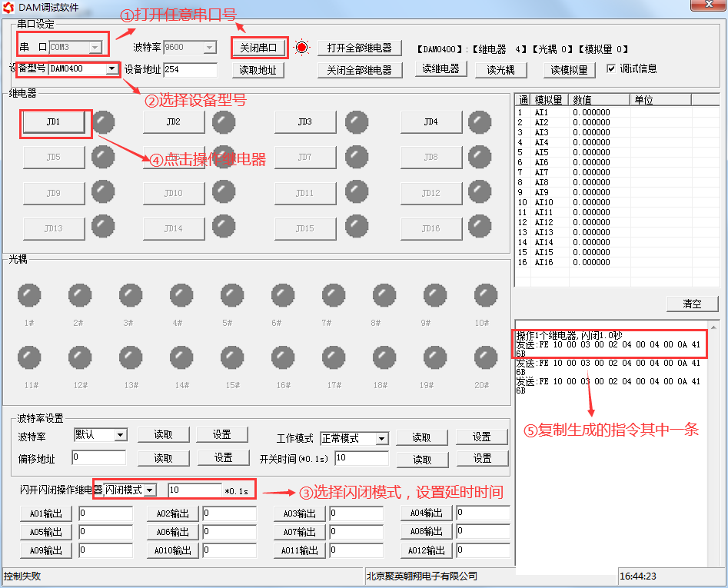Click the JD1 relay indicator lamp
728x588 pixels.
pyautogui.click(x=103, y=121)
